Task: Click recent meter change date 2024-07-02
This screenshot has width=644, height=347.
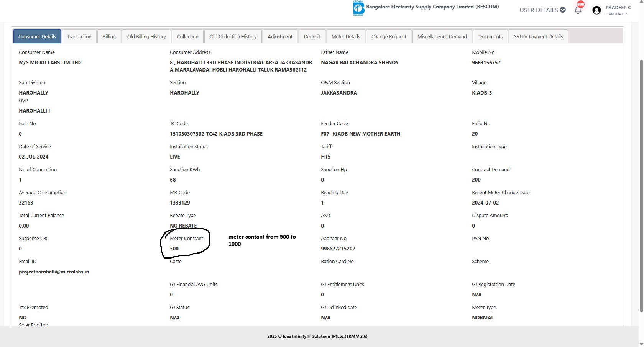Action: (485, 203)
